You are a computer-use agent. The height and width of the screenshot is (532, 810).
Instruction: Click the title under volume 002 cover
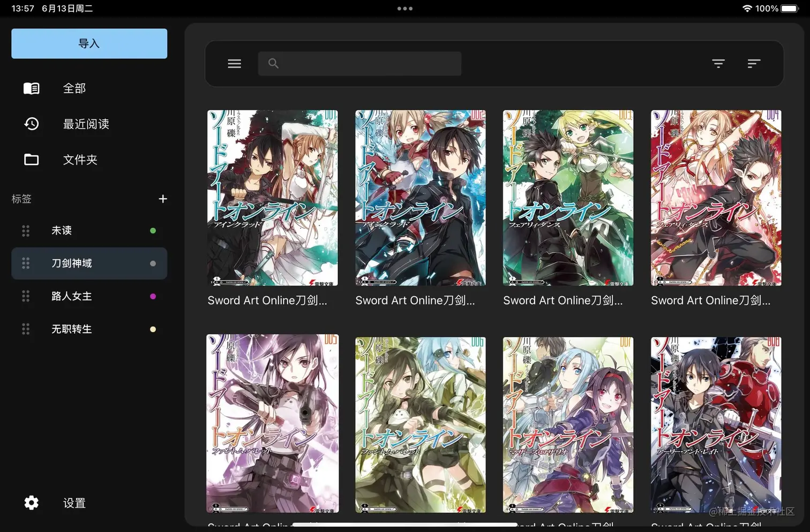415,301
